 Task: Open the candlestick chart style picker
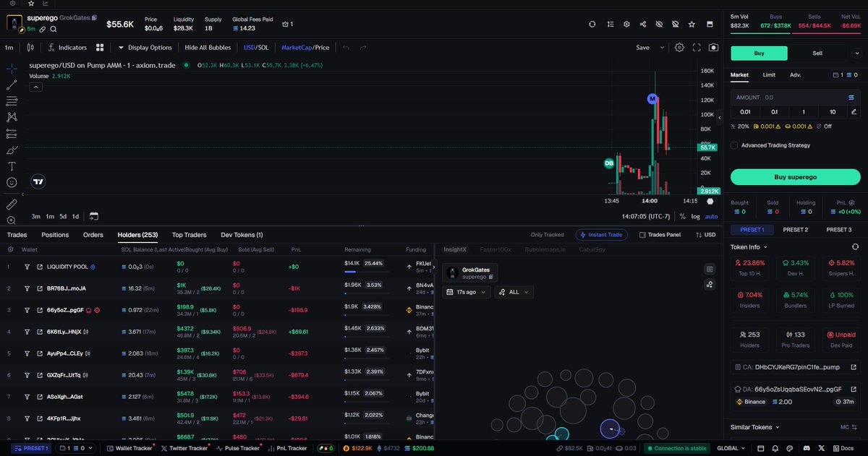(x=30, y=48)
